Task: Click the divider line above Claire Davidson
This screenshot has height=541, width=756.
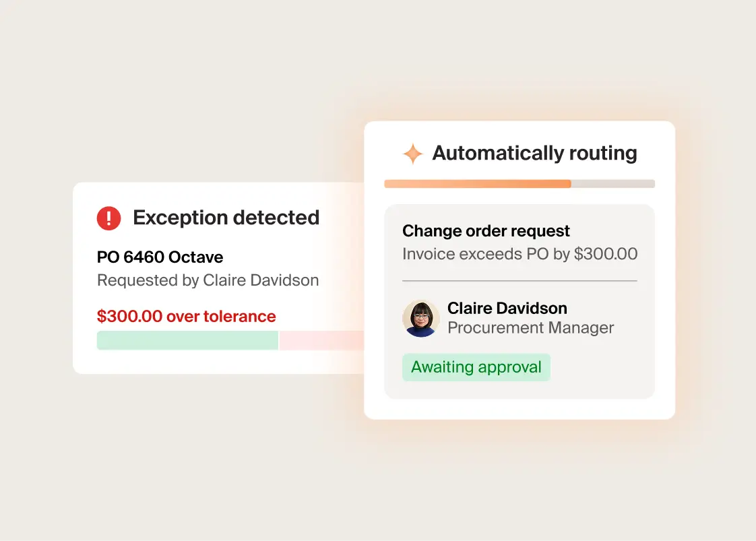Action: [x=519, y=281]
